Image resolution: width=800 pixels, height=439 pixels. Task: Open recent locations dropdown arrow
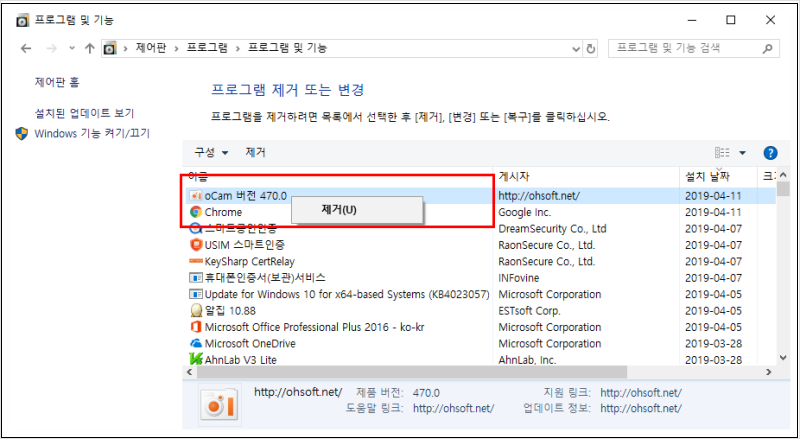coord(72,48)
